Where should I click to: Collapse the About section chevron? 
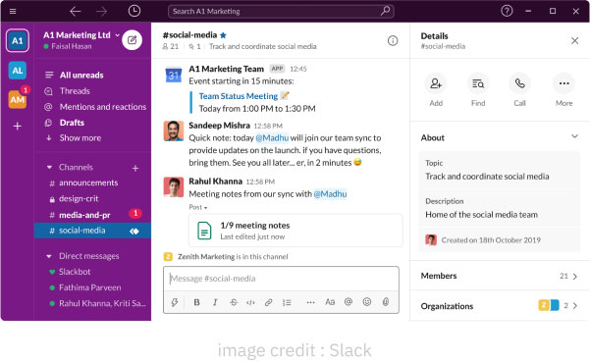click(x=574, y=136)
